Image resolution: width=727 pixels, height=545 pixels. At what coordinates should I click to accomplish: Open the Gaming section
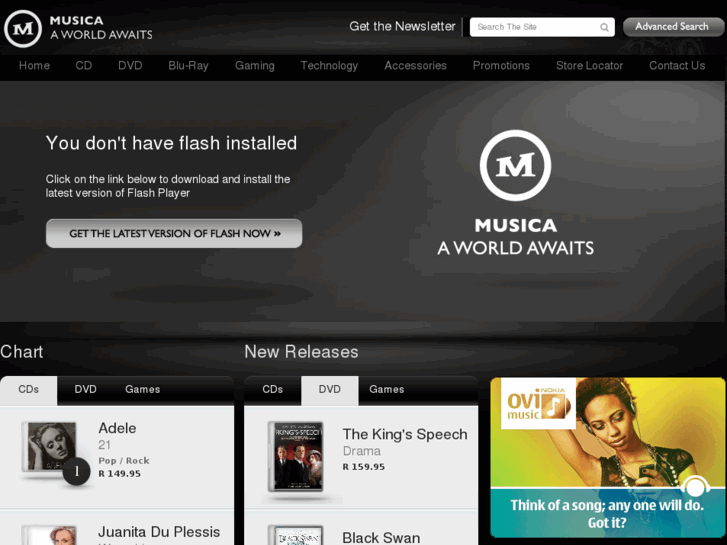click(255, 65)
